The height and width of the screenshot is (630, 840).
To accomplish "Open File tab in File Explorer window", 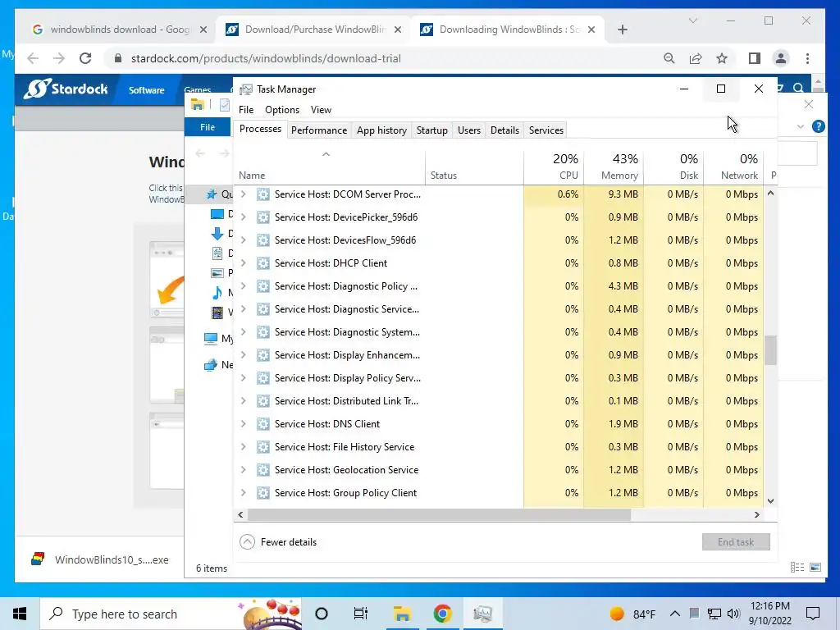I will point(208,127).
